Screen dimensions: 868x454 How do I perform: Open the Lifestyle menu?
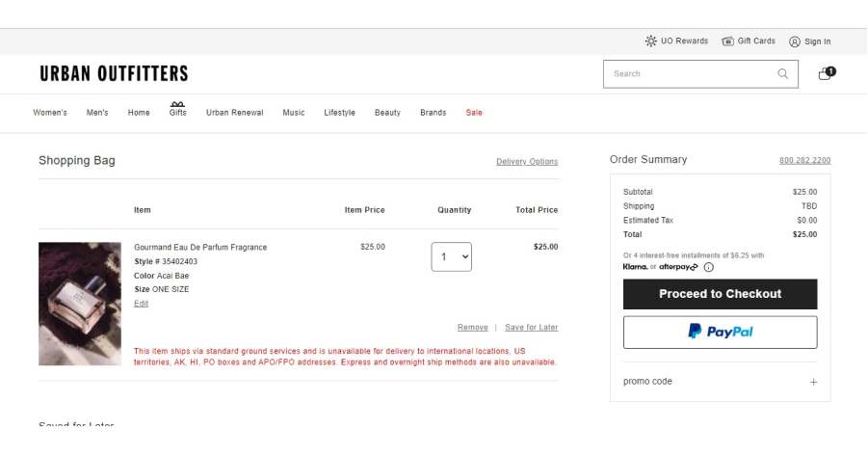click(x=339, y=113)
